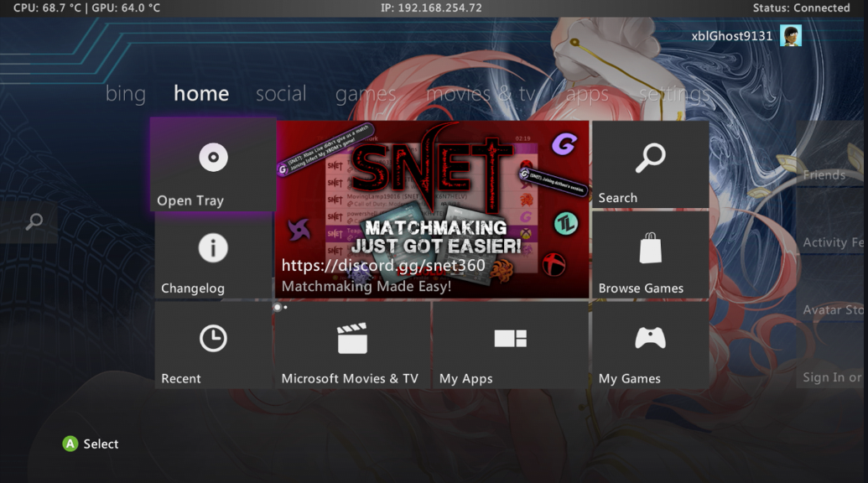The image size is (868, 483).
Task: Open the settings tab
Action: [x=673, y=94]
